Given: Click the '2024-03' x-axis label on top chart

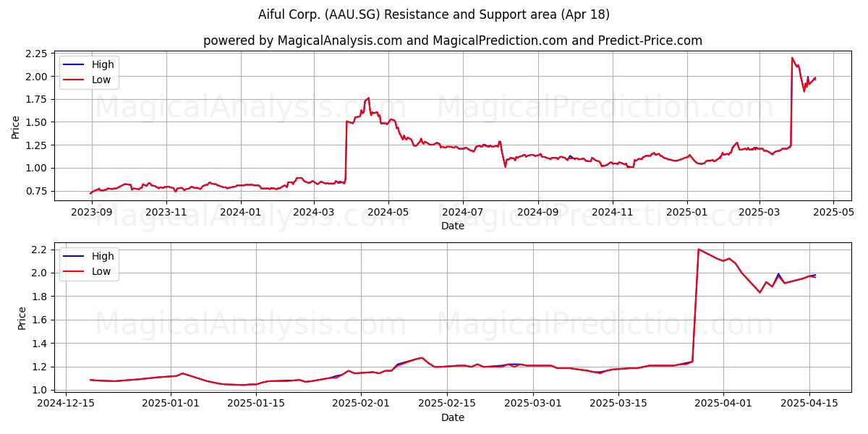Looking at the screenshot, I should (x=314, y=212).
